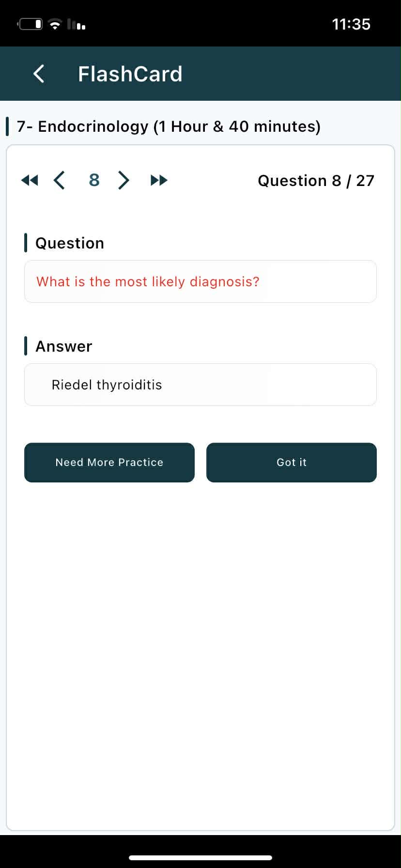Tap the Wi-Fi status icon

pos(56,24)
